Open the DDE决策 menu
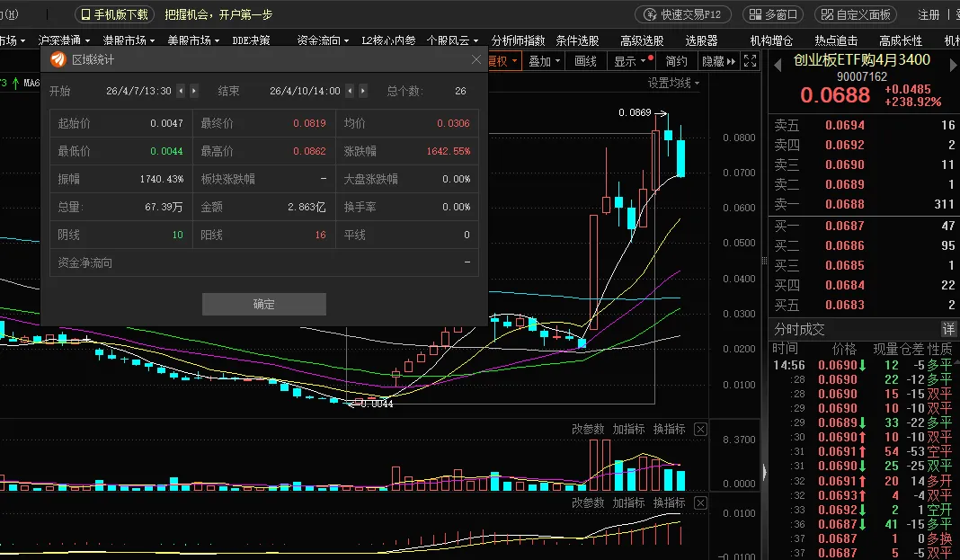This screenshot has height=560, width=960. click(251, 40)
